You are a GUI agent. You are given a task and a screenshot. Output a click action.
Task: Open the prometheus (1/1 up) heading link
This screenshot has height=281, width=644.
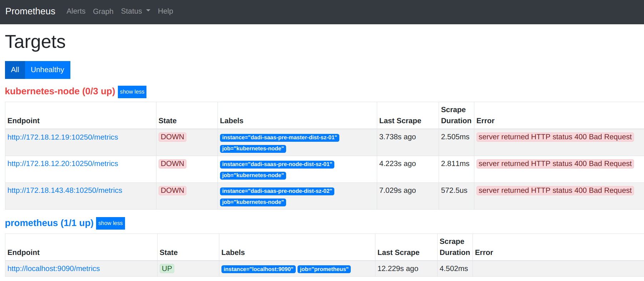click(x=49, y=223)
